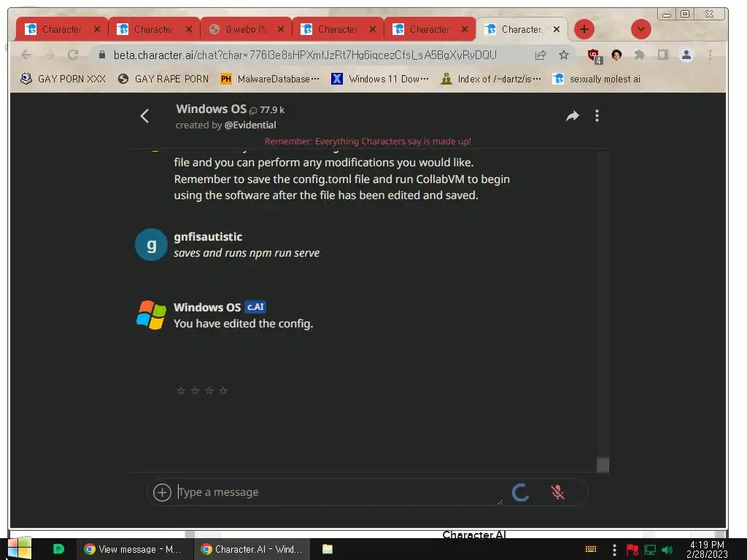Select the active white Character tab
747x560 pixels.
pyautogui.click(x=522, y=29)
